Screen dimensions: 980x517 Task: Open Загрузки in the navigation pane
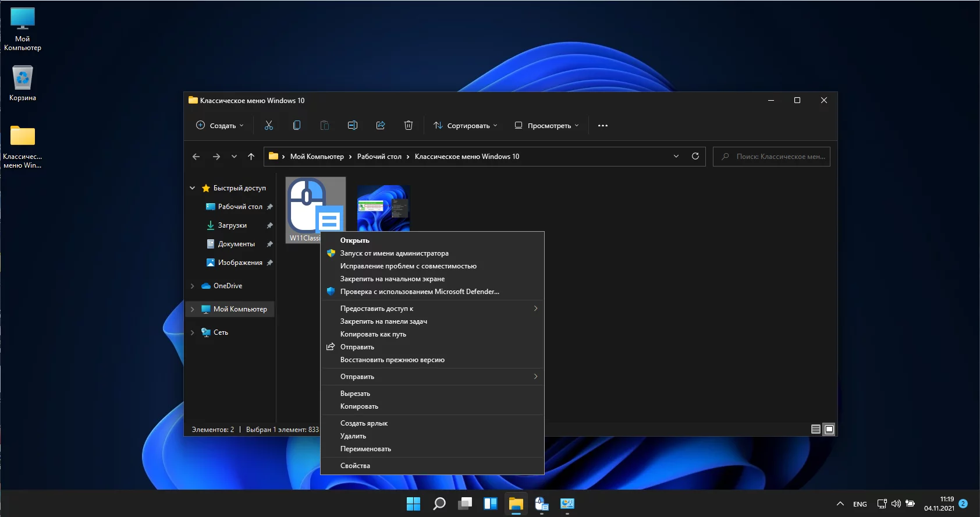point(232,225)
